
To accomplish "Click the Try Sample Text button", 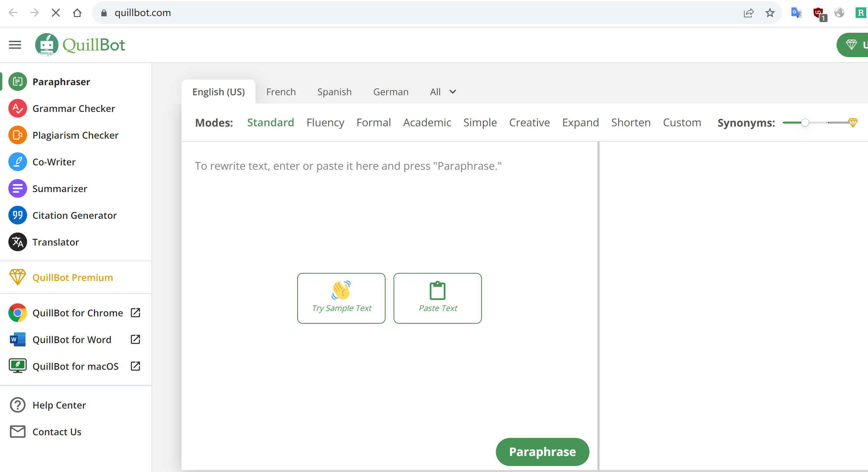I will click(341, 298).
